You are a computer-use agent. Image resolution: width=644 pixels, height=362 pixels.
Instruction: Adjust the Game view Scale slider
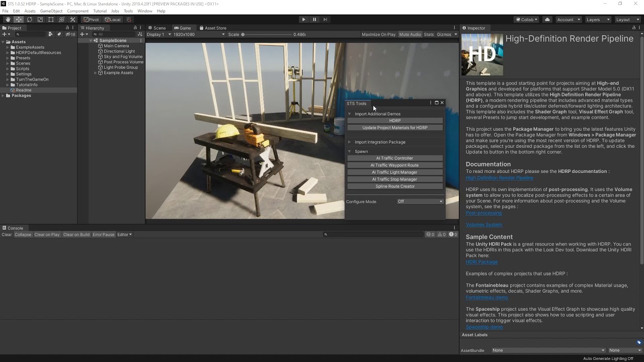tap(267, 35)
